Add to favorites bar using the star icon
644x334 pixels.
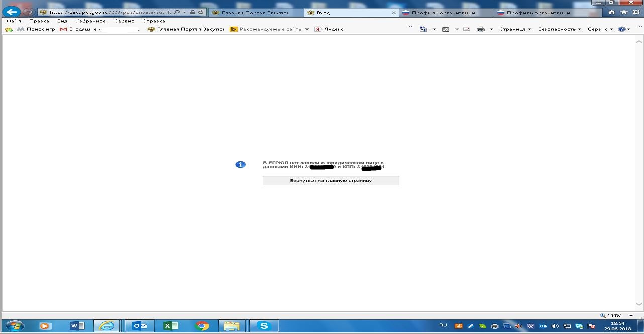[x=9, y=29]
